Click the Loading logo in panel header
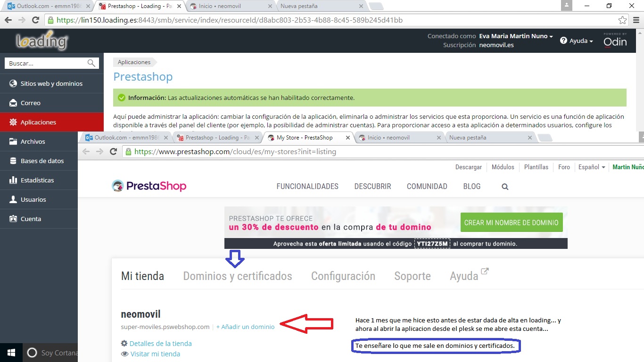Image resolution: width=644 pixels, height=362 pixels. point(42,41)
